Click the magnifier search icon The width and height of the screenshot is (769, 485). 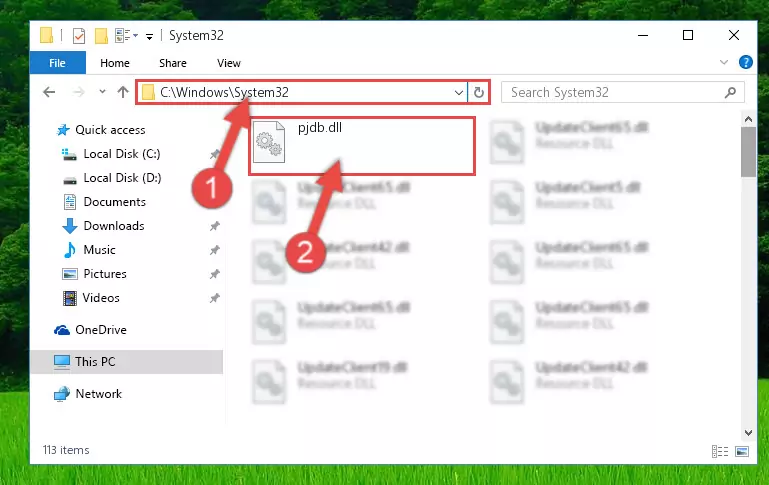pyautogui.click(x=730, y=92)
